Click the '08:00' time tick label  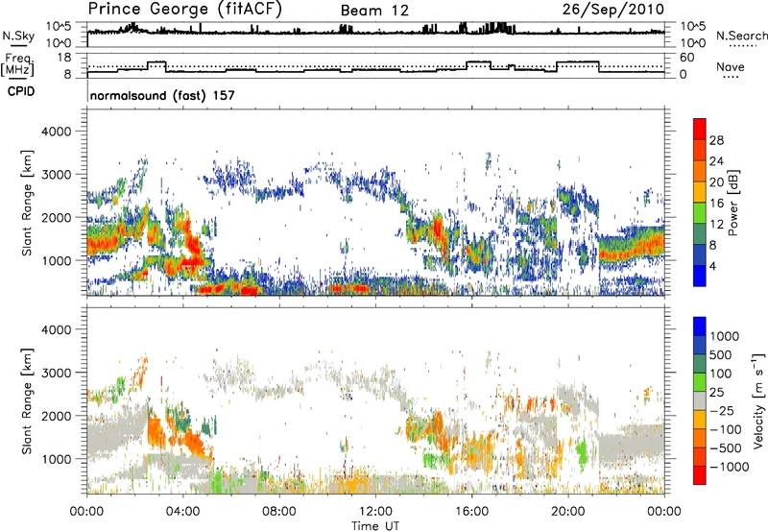coord(279,512)
